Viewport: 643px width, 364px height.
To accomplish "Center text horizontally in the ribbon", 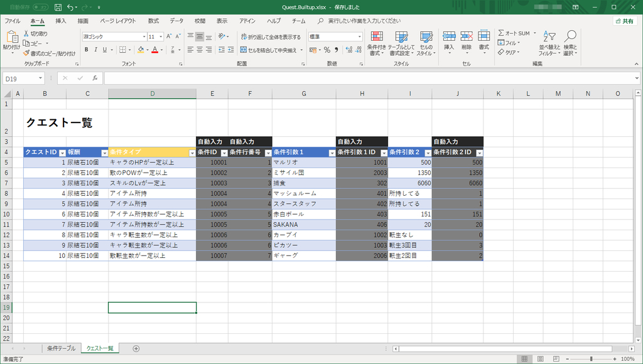I will pyautogui.click(x=199, y=50).
